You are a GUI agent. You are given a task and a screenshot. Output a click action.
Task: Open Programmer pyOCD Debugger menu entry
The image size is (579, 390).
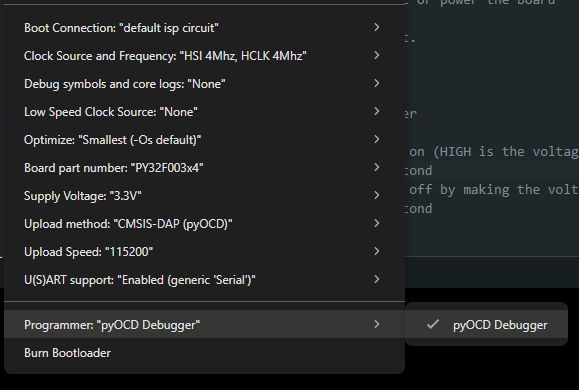point(204,325)
